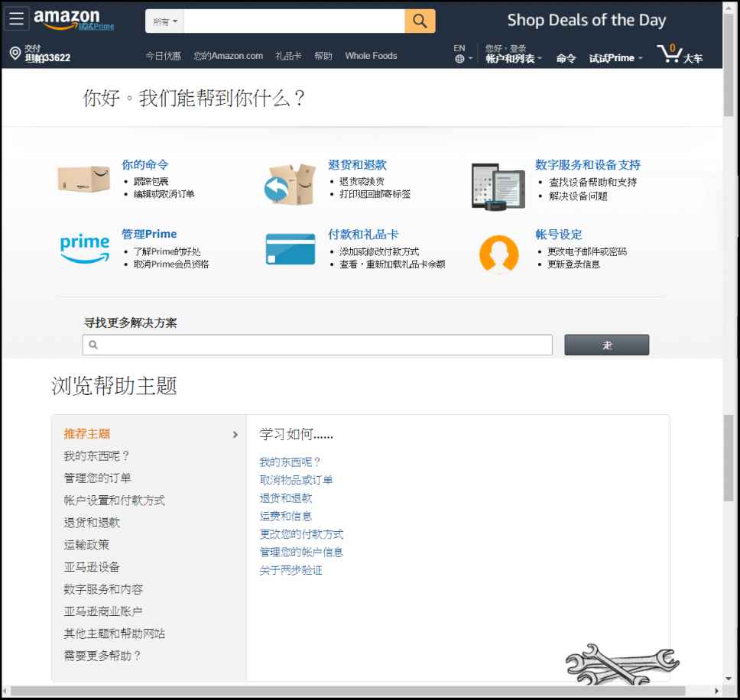This screenshot has height=700, width=740.
Task: Click the delivery location pin icon
Action: [x=15, y=53]
